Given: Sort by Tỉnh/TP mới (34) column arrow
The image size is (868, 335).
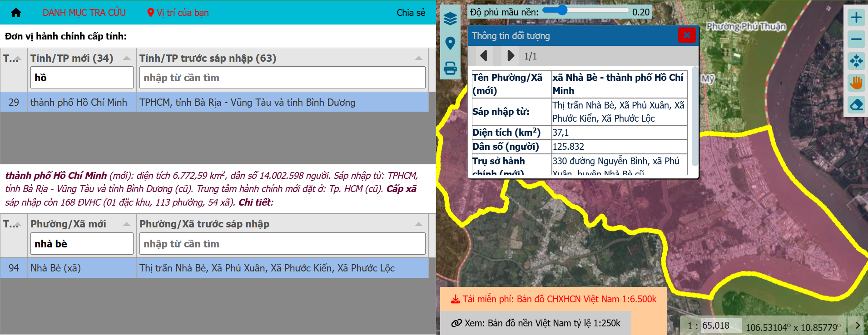Looking at the screenshot, I should (127, 58).
